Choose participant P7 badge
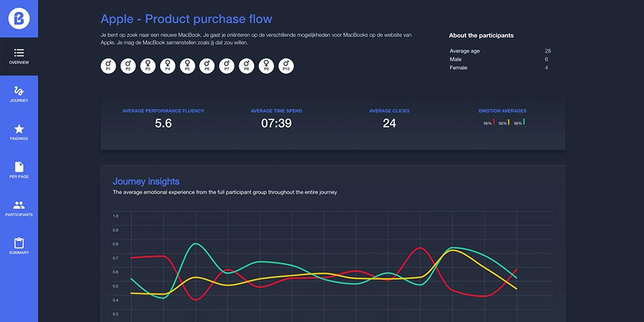This screenshot has height=322, width=644. 227,65
